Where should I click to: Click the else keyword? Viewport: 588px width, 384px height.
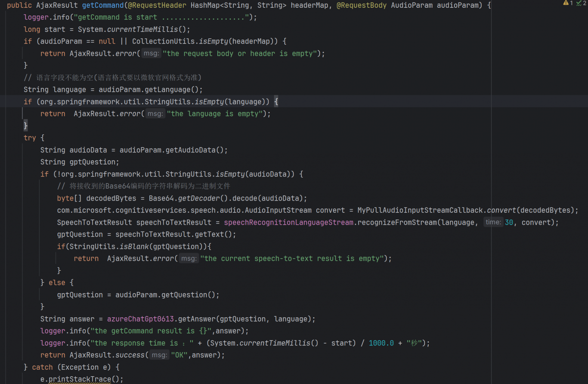57,282
